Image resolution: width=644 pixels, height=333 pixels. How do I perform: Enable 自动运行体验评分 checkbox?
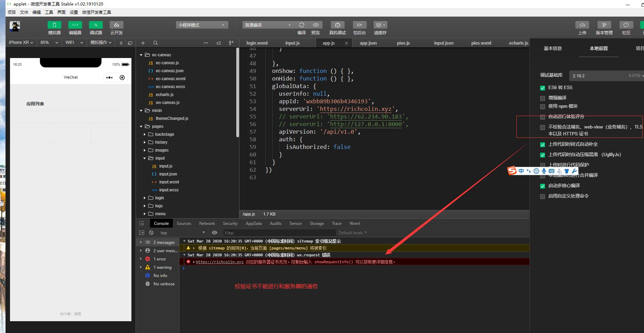click(543, 117)
